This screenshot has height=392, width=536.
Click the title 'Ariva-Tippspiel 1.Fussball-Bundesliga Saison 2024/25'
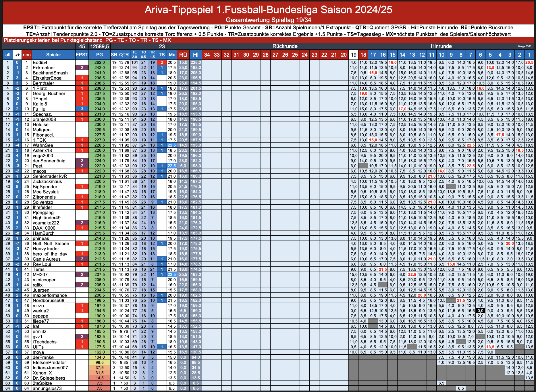268,10
